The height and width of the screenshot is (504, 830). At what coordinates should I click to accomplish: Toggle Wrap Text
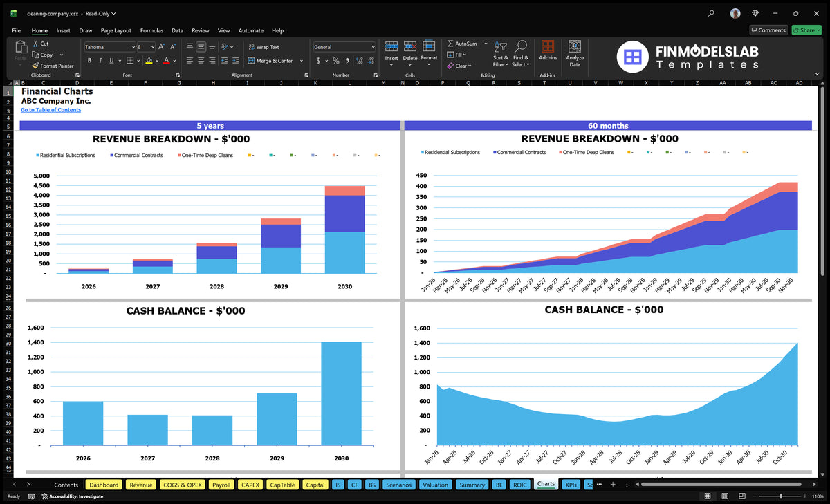pos(263,47)
